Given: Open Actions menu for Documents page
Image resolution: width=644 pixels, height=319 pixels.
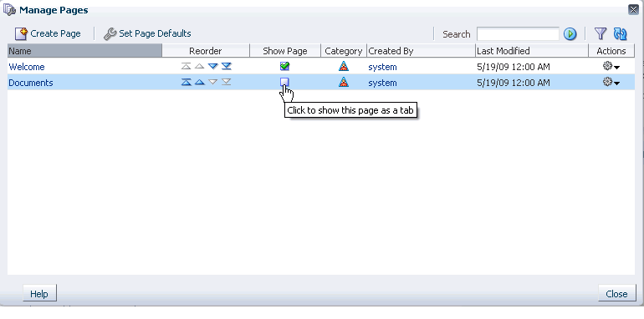Looking at the screenshot, I should click(611, 83).
